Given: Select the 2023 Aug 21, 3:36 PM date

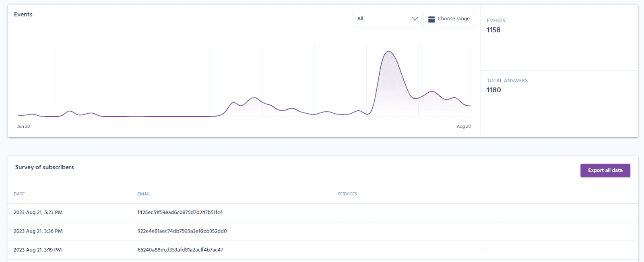Looking at the screenshot, I should 38,231.
